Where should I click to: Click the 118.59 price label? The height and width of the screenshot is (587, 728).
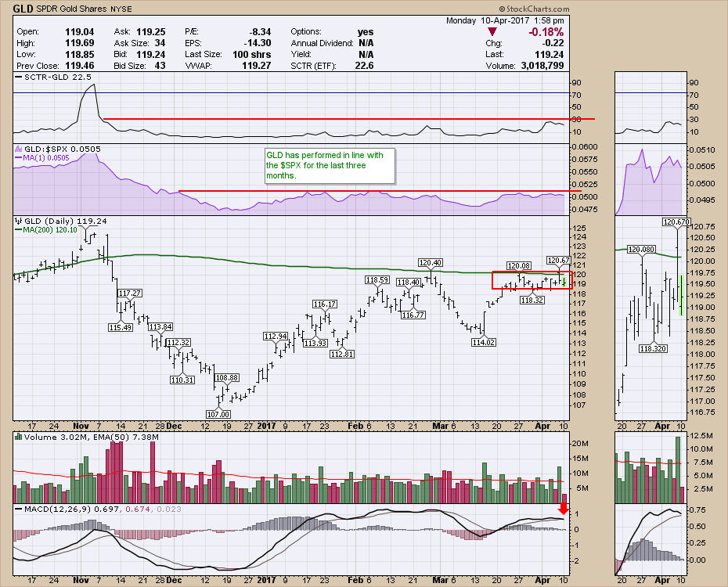click(x=377, y=280)
